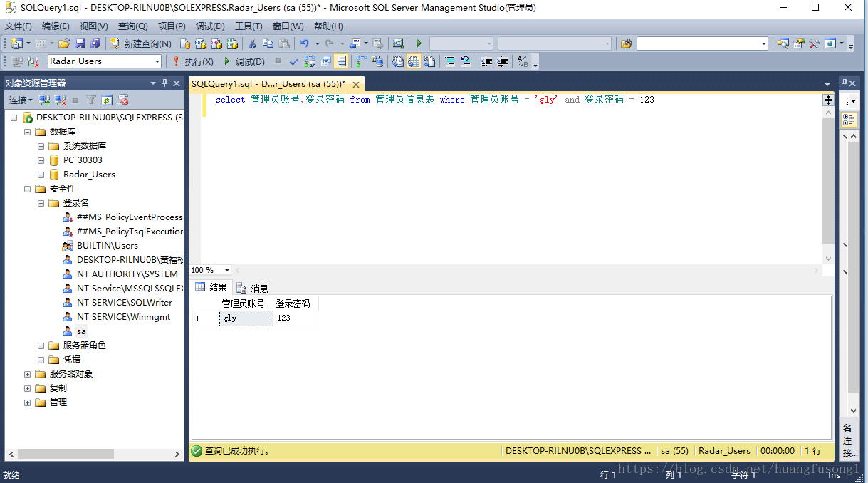Image resolution: width=868 pixels, height=483 pixels.
Task: Collapse the 数据库 tree node
Action: [x=27, y=132]
